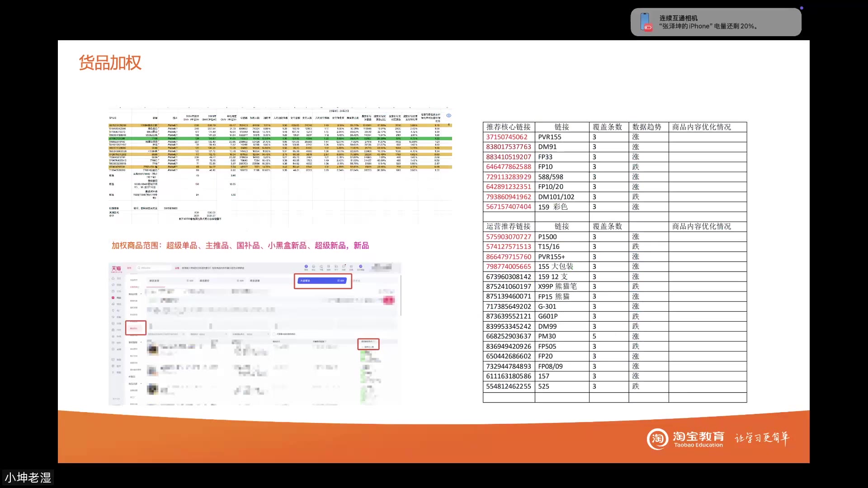Click the DM91 link name cell
Screen dimensions: 868x488
[562, 147]
